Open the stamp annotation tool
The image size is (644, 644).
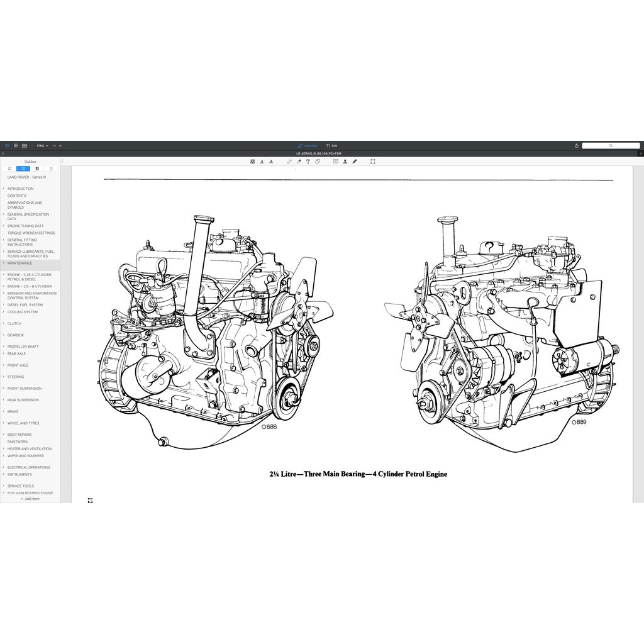tap(345, 162)
